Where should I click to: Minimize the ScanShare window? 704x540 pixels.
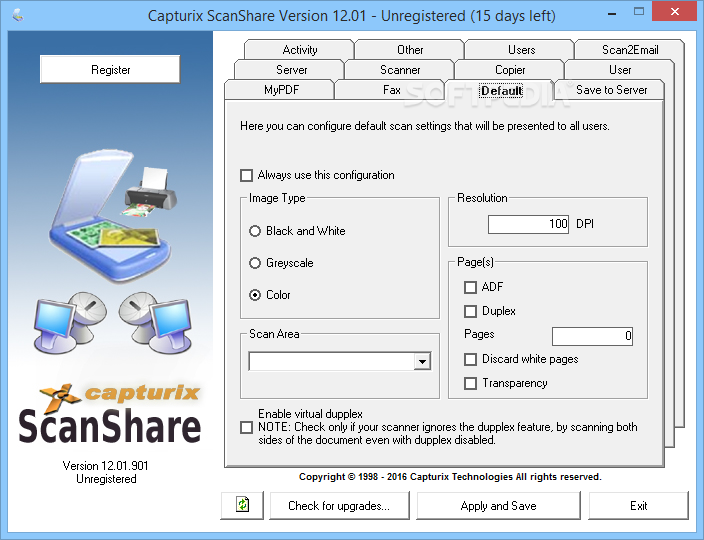612,13
